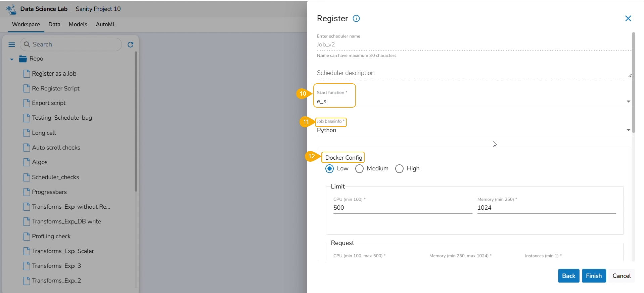Viewport: 644px width, 293px height.
Task: Choose the High Docker Config radio button
Action: 399,169
